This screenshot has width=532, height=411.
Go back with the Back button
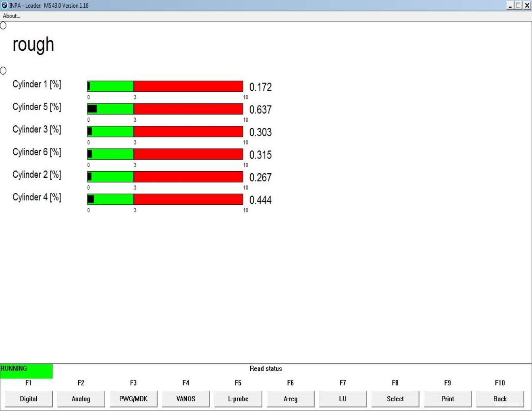click(x=500, y=399)
